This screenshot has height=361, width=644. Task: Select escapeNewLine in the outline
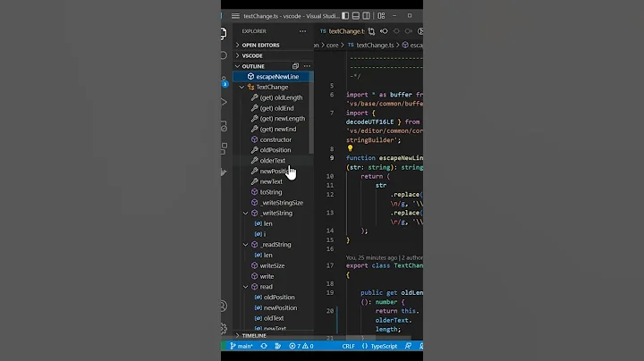pyautogui.click(x=273, y=77)
